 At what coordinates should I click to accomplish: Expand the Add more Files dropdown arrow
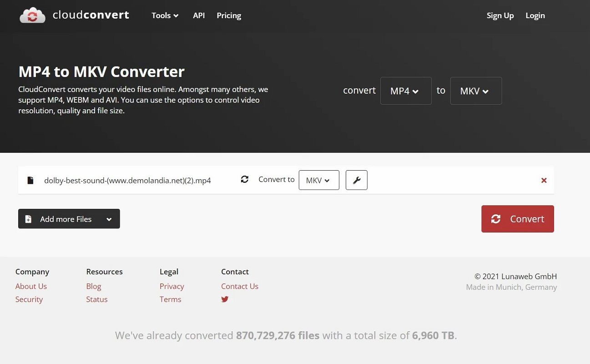coord(109,219)
